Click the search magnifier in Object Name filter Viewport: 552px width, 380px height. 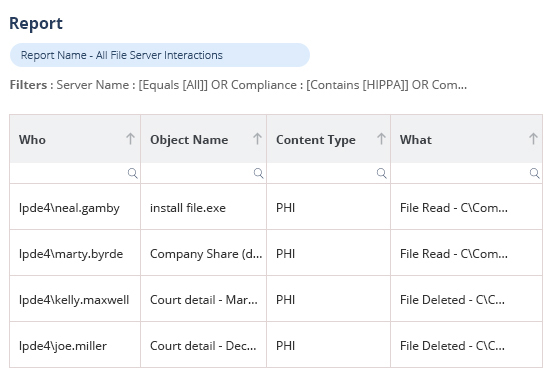[x=258, y=173]
